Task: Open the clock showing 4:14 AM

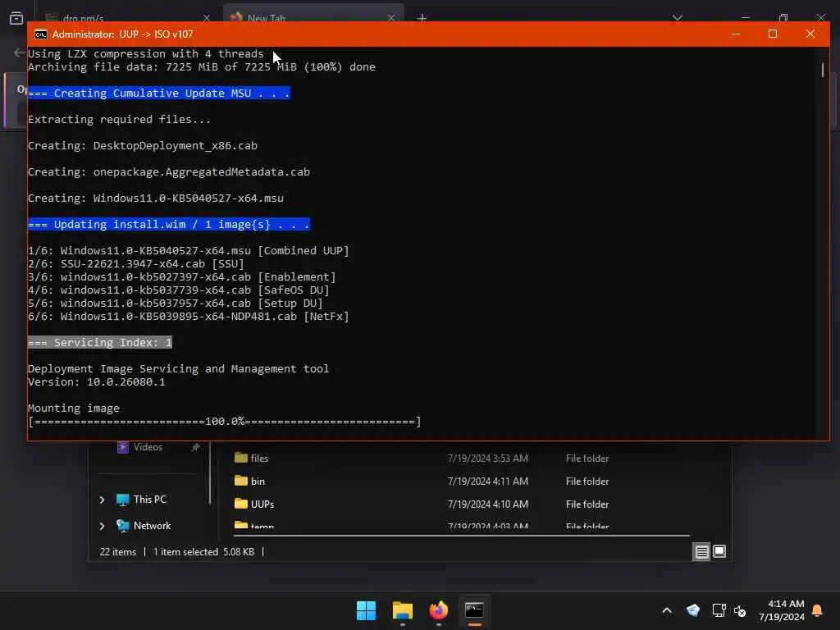Action: pyautogui.click(x=781, y=610)
